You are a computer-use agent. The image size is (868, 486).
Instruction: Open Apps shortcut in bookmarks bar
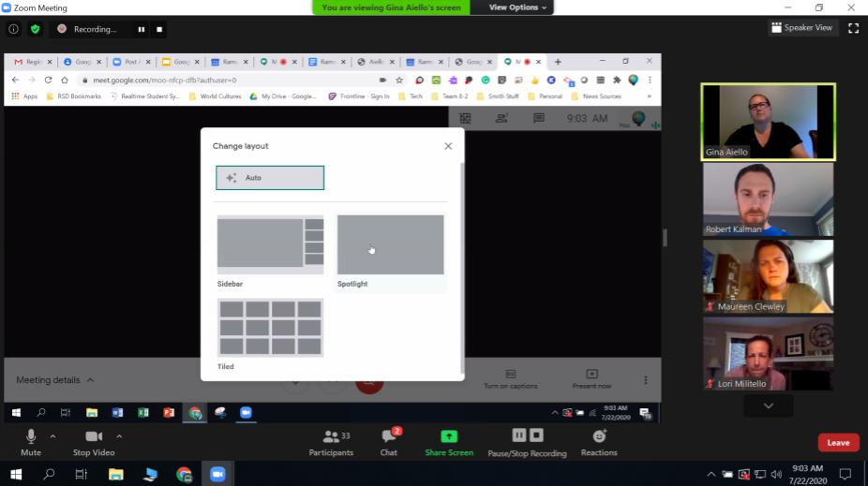tap(24, 96)
